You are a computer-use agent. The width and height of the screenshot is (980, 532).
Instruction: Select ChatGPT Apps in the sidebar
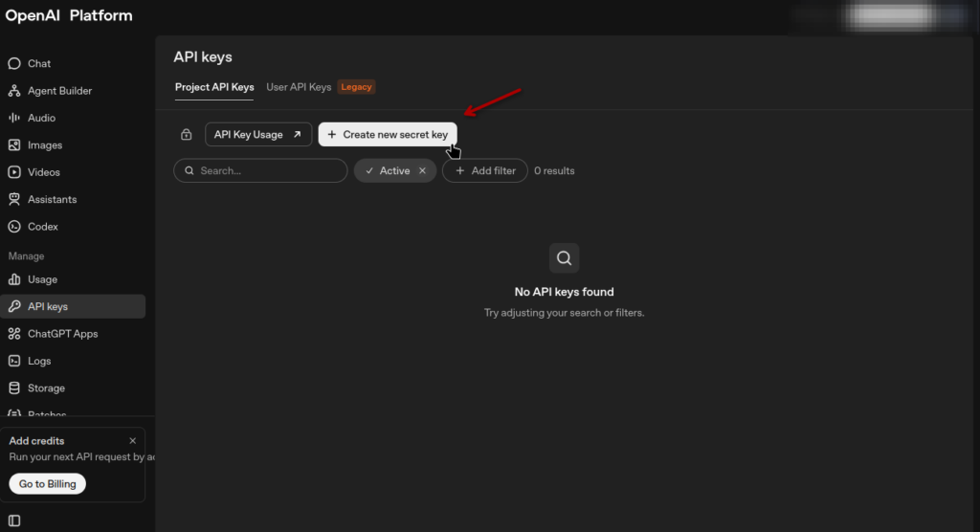coord(62,334)
